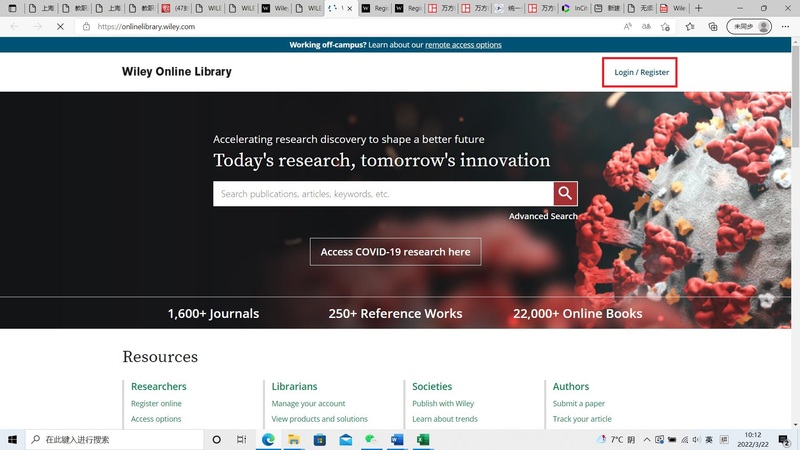800x450 pixels.
Task: Open the Manage your account link
Action: coord(308,404)
